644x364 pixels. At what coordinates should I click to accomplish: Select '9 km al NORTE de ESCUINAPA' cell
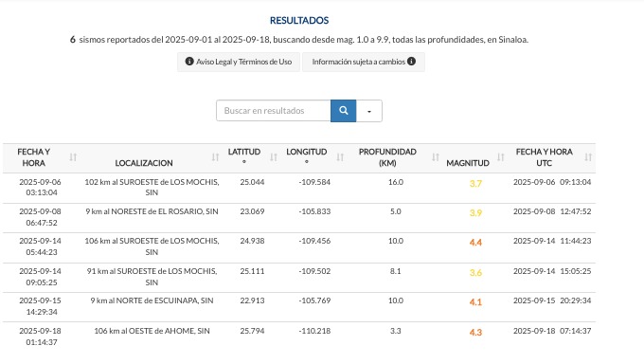tap(152, 300)
